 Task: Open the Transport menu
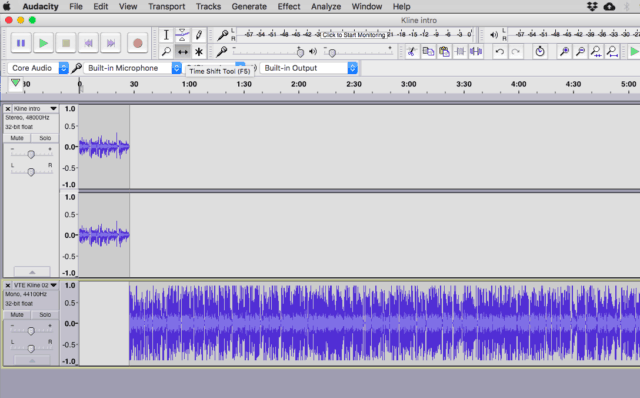pos(167,7)
